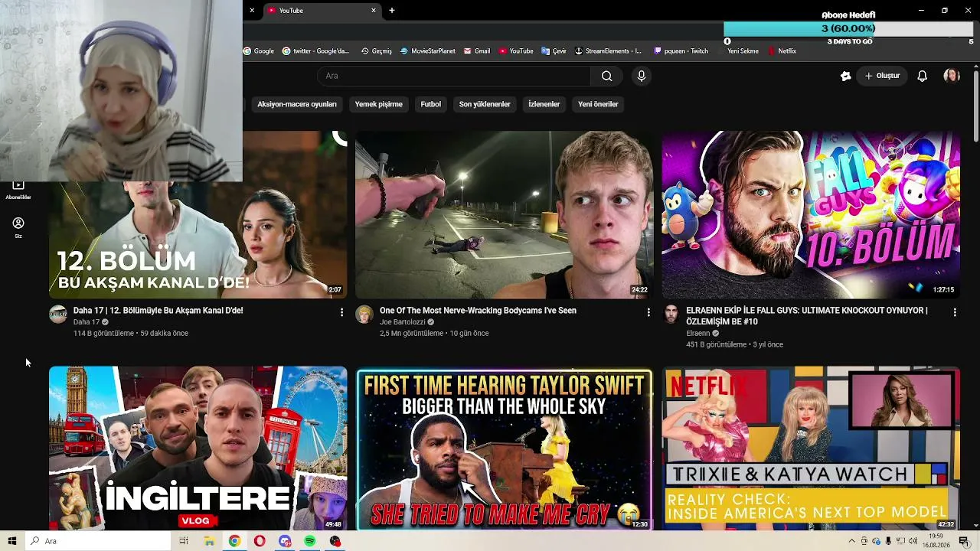This screenshot has width=980, height=551.
Task: Open the StreamElements bookmark
Action: [x=608, y=51]
